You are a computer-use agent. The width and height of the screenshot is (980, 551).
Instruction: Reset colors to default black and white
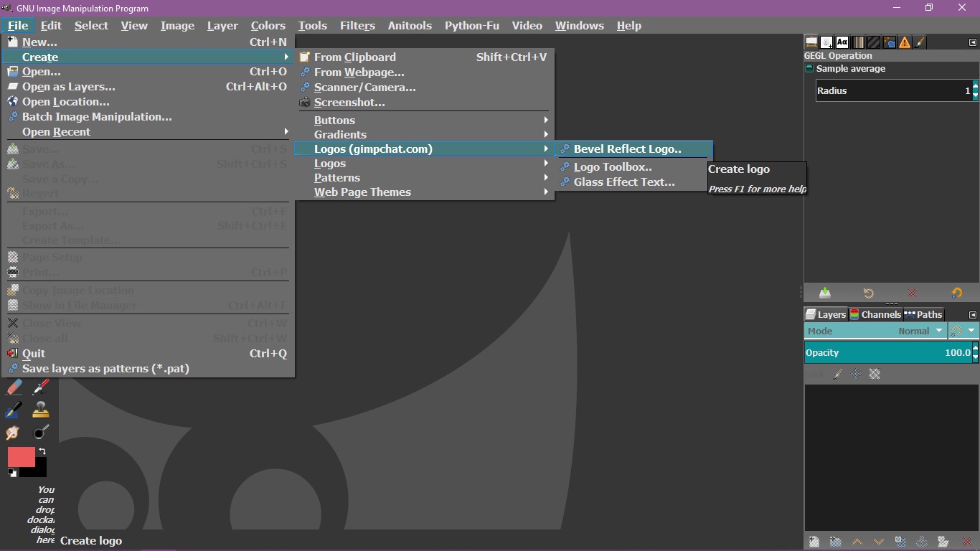click(12, 473)
